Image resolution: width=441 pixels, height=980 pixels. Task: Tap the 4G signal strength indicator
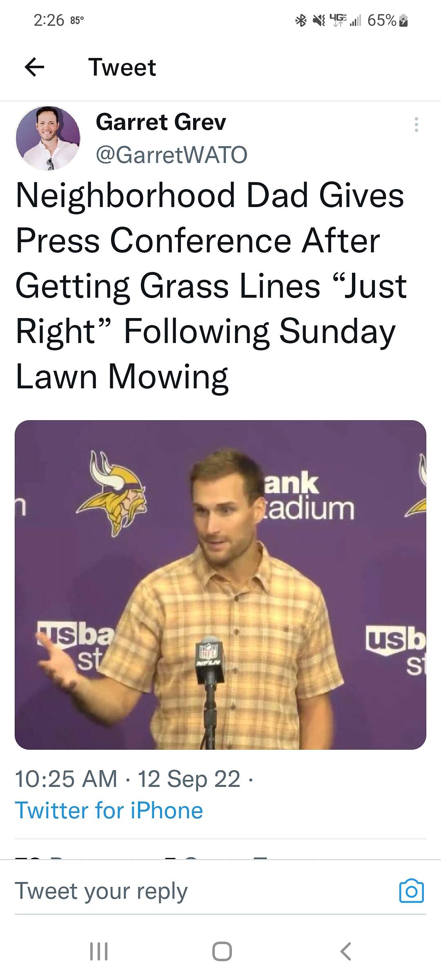coord(345,20)
